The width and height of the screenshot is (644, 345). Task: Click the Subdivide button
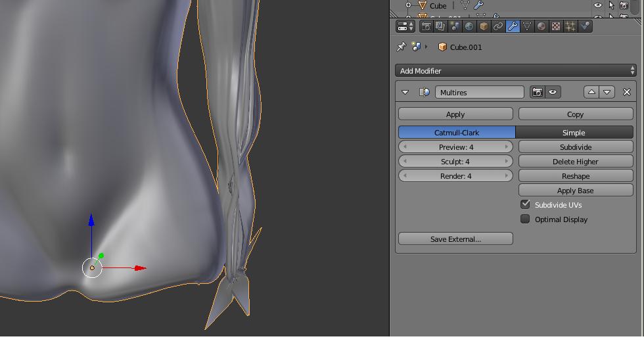pos(576,147)
